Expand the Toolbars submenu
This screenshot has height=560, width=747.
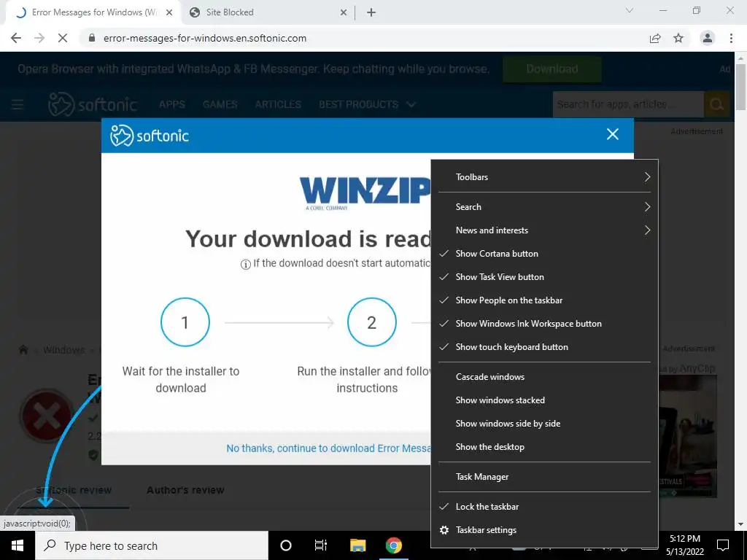(x=544, y=177)
